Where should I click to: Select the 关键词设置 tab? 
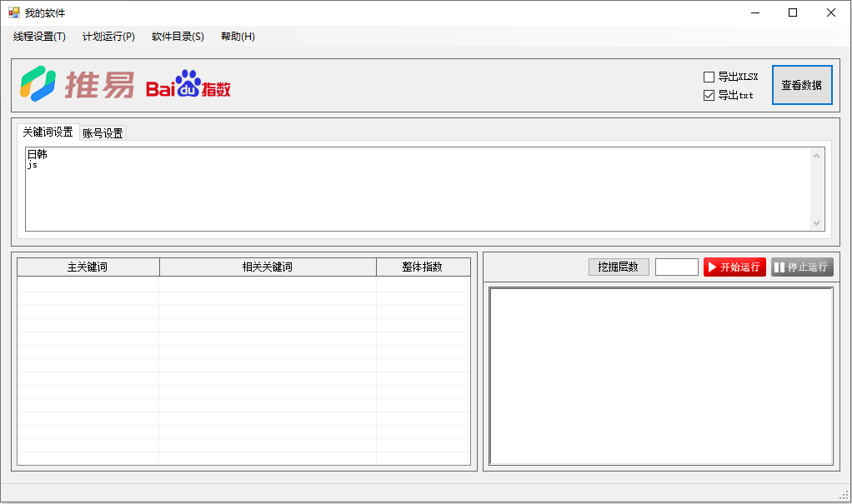click(x=48, y=132)
